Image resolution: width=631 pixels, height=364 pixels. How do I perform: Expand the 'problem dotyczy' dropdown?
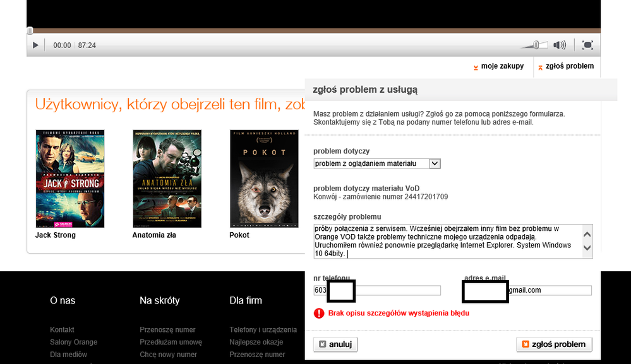click(434, 163)
